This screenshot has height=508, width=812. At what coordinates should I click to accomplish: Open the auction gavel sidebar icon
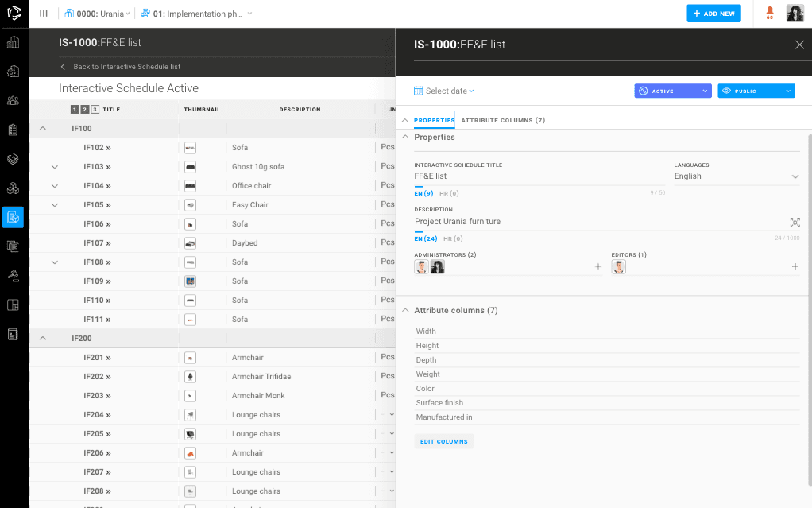13,275
